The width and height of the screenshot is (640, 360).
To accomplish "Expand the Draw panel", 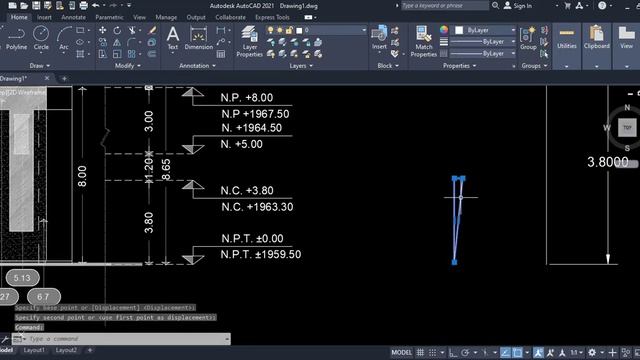I will (x=40, y=66).
